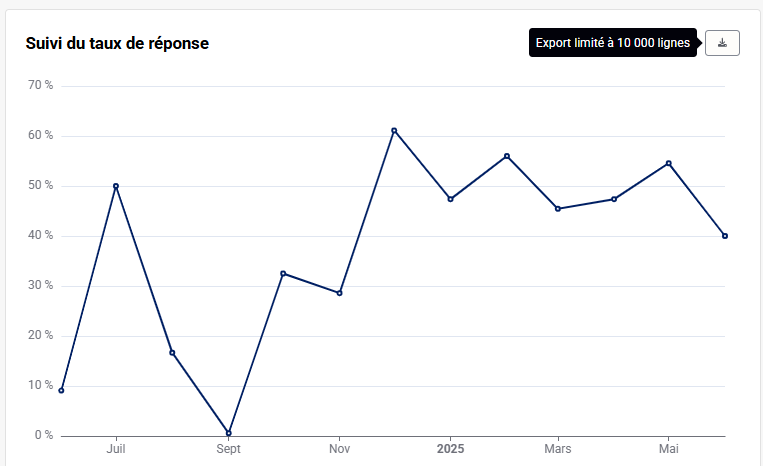Select the data point between 2025 and Mars
The image size is (763, 466).
[x=507, y=156]
